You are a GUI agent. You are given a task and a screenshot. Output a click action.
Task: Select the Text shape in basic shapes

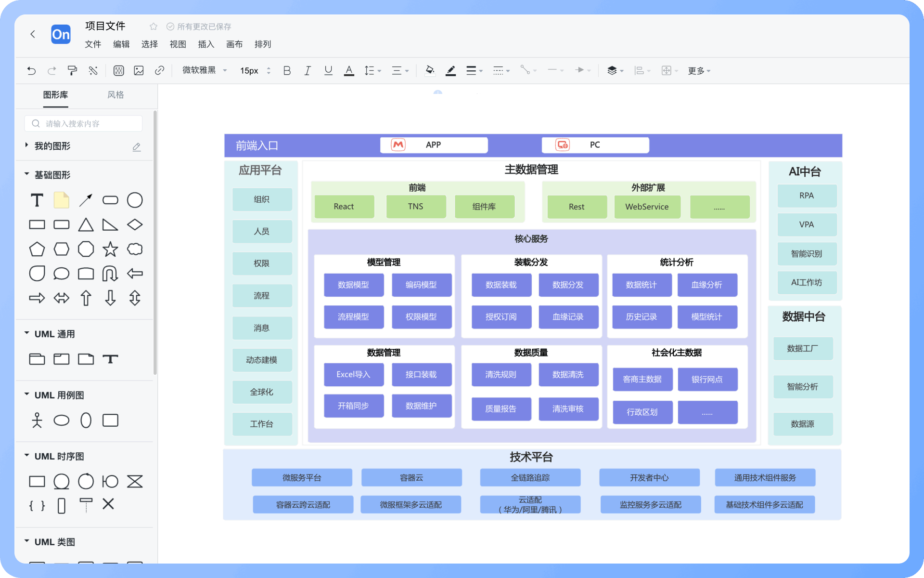point(37,200)
